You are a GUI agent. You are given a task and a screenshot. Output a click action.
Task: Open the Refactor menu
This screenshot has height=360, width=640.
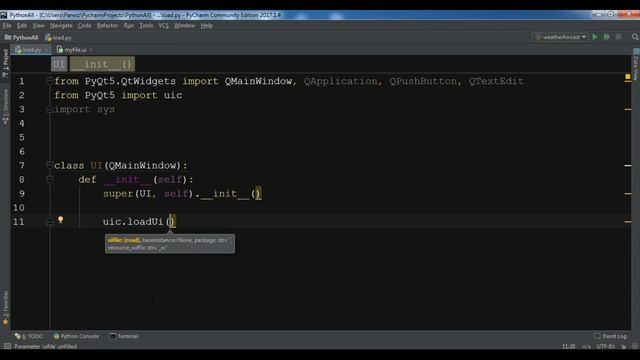[x=107, y=25]
